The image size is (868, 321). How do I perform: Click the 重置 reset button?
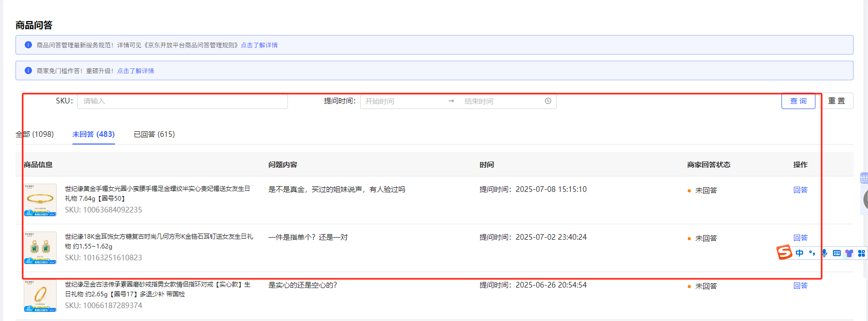837,101
